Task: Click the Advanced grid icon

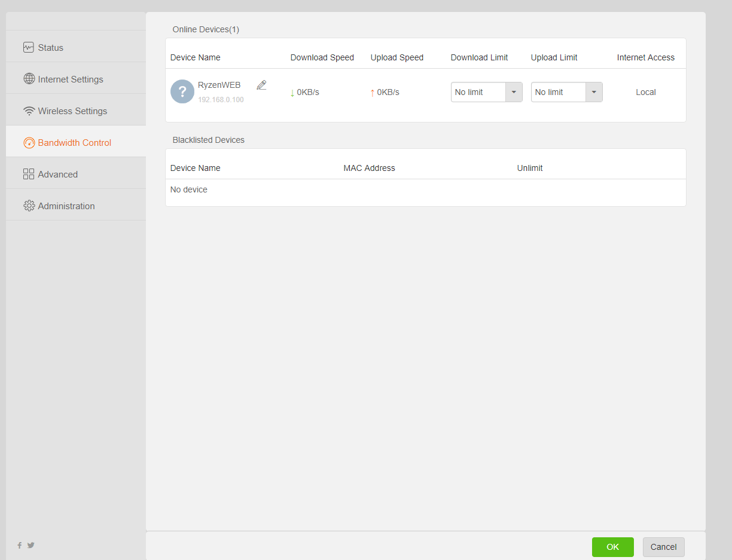Action: (x=29, y=174)
